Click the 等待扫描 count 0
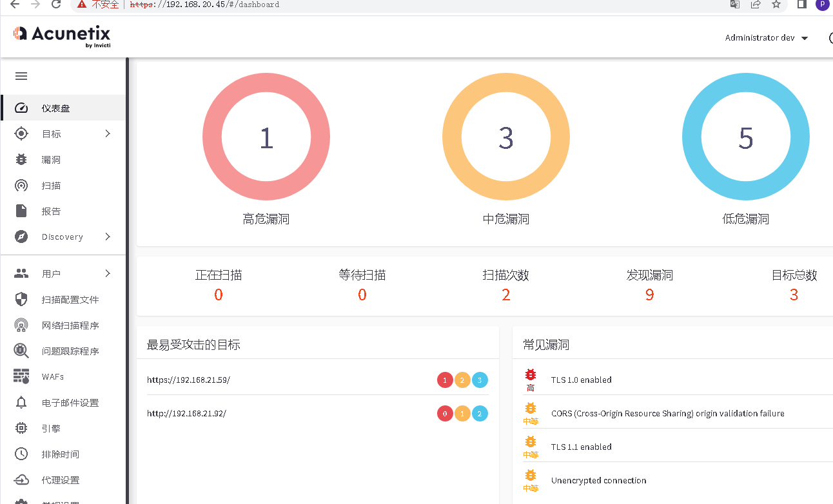 point(362,295)
